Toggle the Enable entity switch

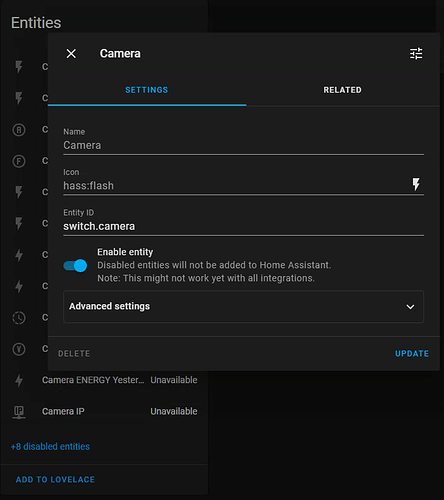click(75, 266)
